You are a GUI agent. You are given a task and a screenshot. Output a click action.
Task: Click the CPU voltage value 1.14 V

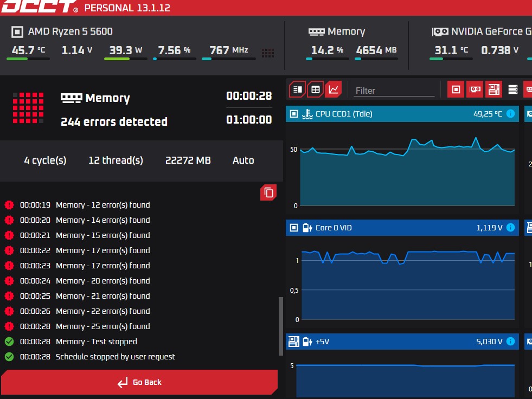76,50
